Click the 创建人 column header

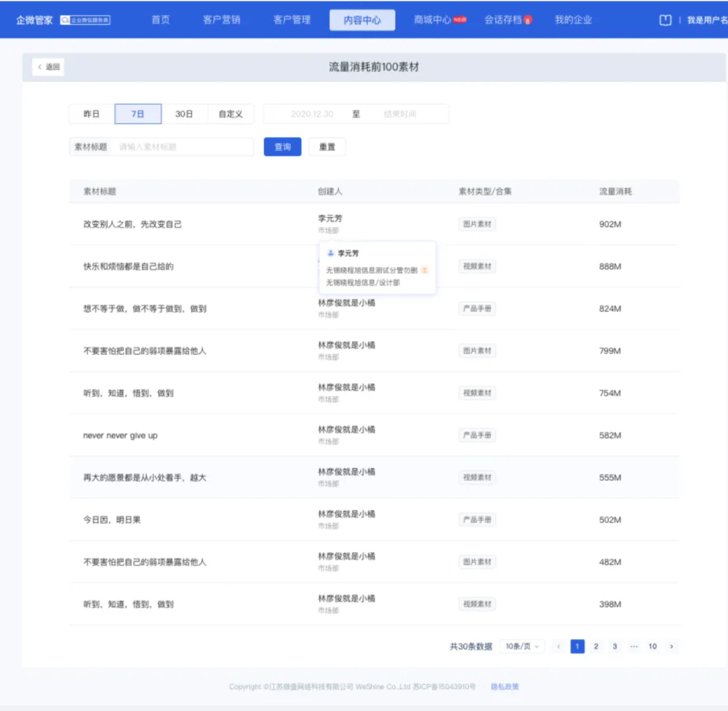(x=330, y=191)
